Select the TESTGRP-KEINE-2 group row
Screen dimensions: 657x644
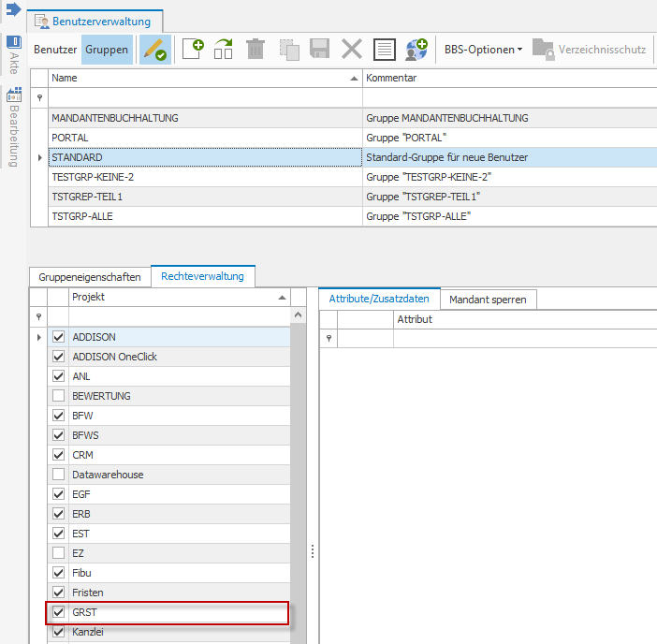(353, 177)
